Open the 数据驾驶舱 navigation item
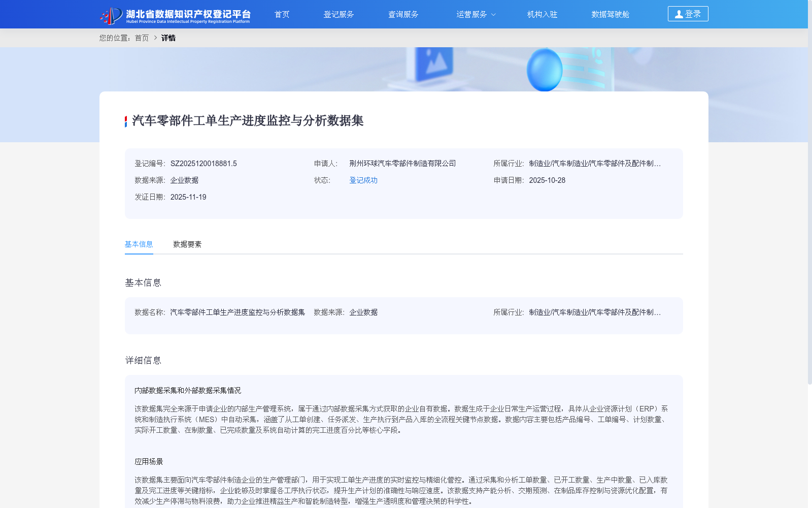This screenshot has height=508, width=812. click(x=610, y=14)
